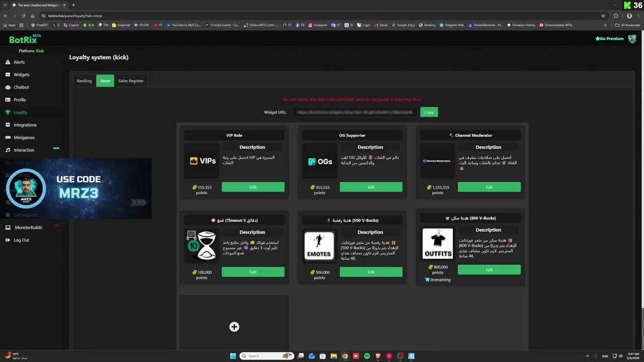The image size is (644, 362).
Task: Switch to the Ranking tab
Action: (x=84, y=80)
